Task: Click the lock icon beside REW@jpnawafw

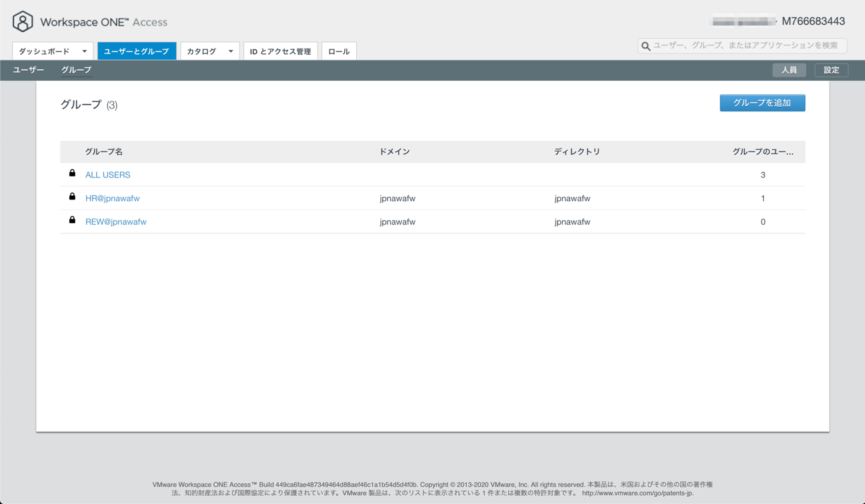Action: pyautogui.click(x=72, y=220)
